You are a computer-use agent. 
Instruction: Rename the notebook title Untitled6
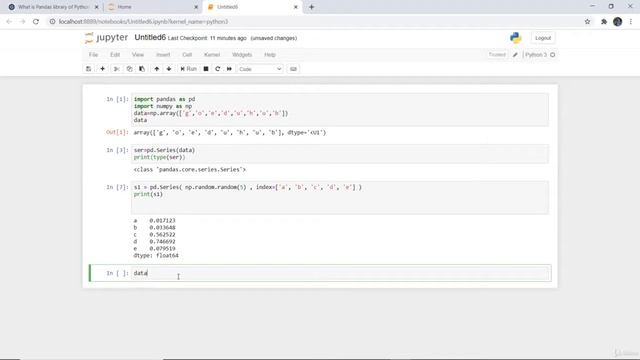[x=150, y=38]
